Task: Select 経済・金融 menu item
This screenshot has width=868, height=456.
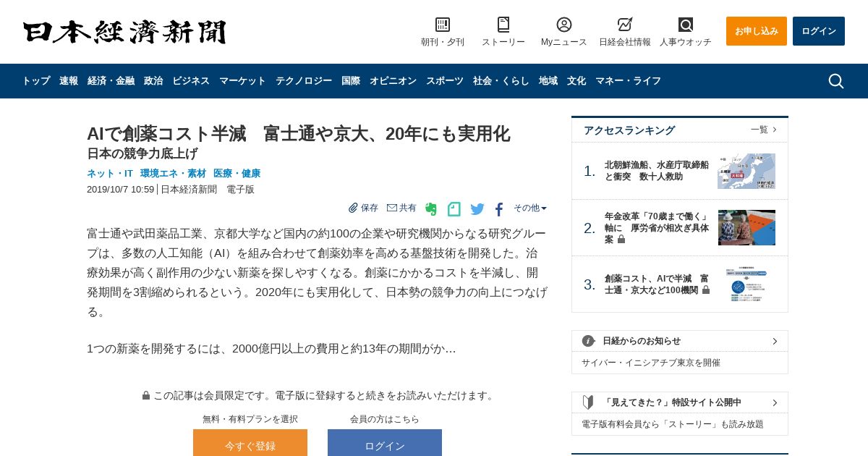Action: [x=111, y=81]
